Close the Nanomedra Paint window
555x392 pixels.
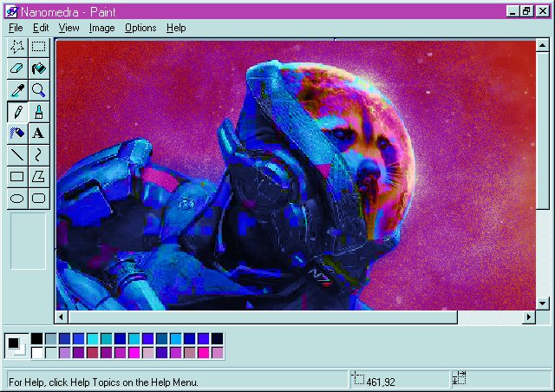pyautogui.click(x=542, y=11)
